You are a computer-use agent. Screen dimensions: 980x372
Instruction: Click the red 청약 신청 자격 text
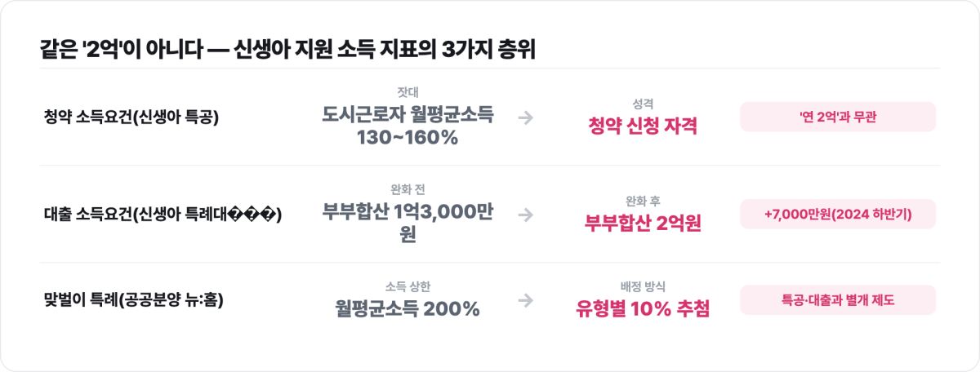(643, 126)
